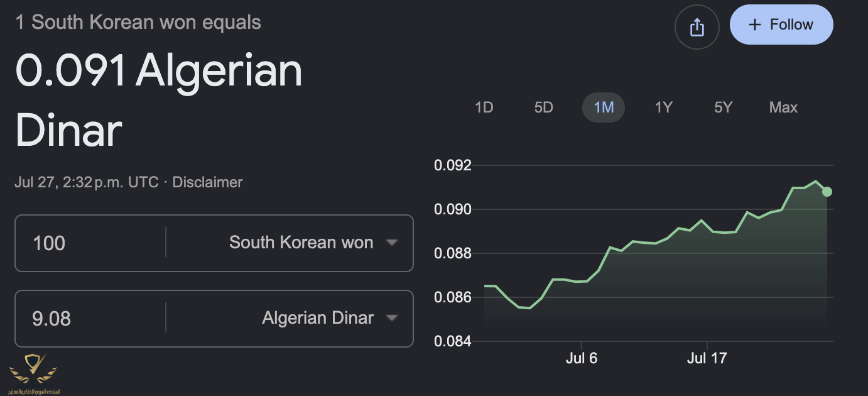This screenshot has width=868, height=396.
Task: Switch to the 1D chart range
Action: 484,107
